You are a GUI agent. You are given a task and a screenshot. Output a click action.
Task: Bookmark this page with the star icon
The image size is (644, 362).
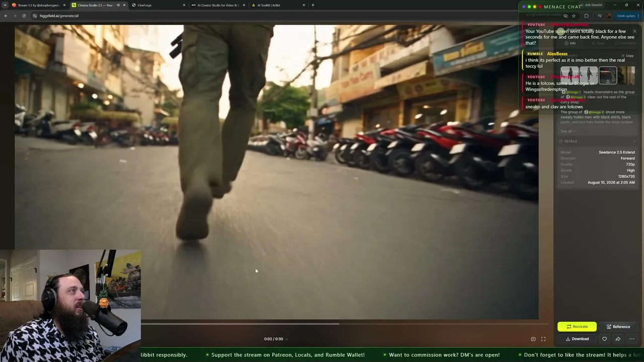coord(574,16)
